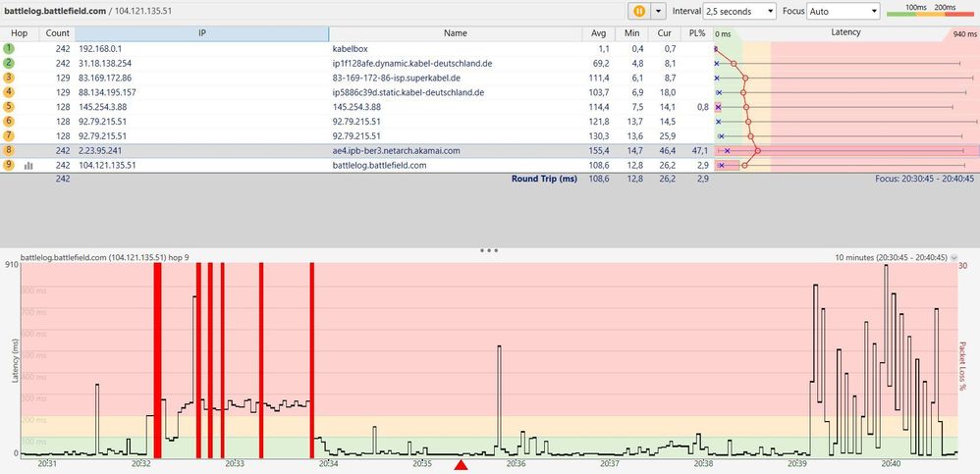Viewport: 980px width, 474px height.
Task: Pause the trace with the orange button
Action: click(638, 11)
